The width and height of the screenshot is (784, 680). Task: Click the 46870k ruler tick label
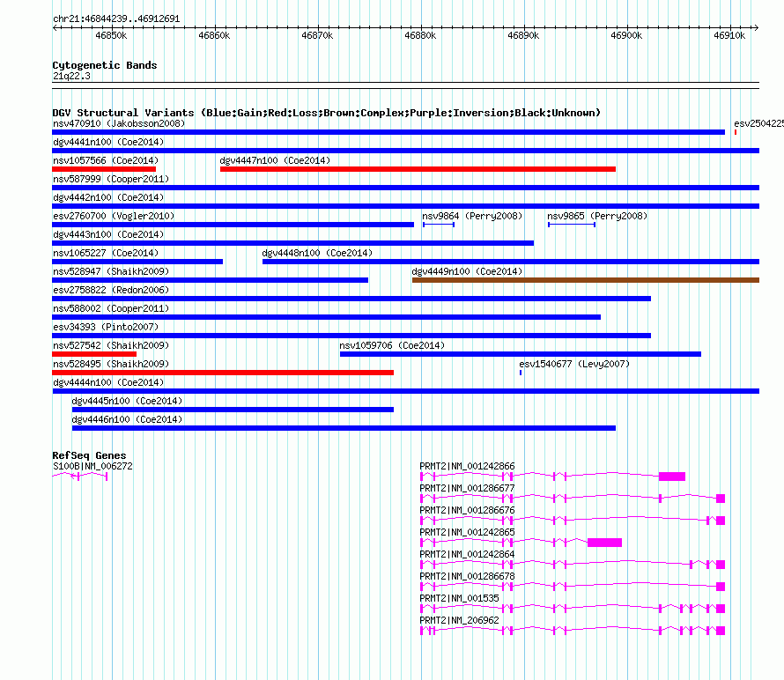[317, 35]
